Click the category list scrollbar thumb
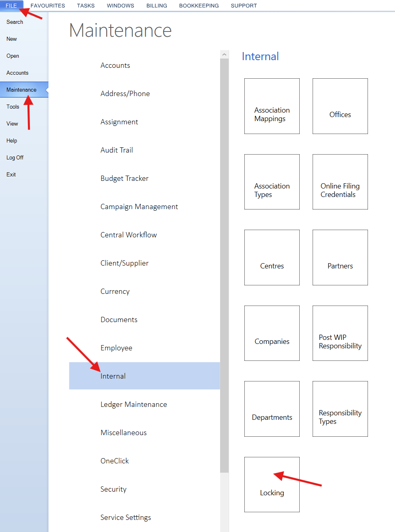395x532 pixels. point(225,262)
